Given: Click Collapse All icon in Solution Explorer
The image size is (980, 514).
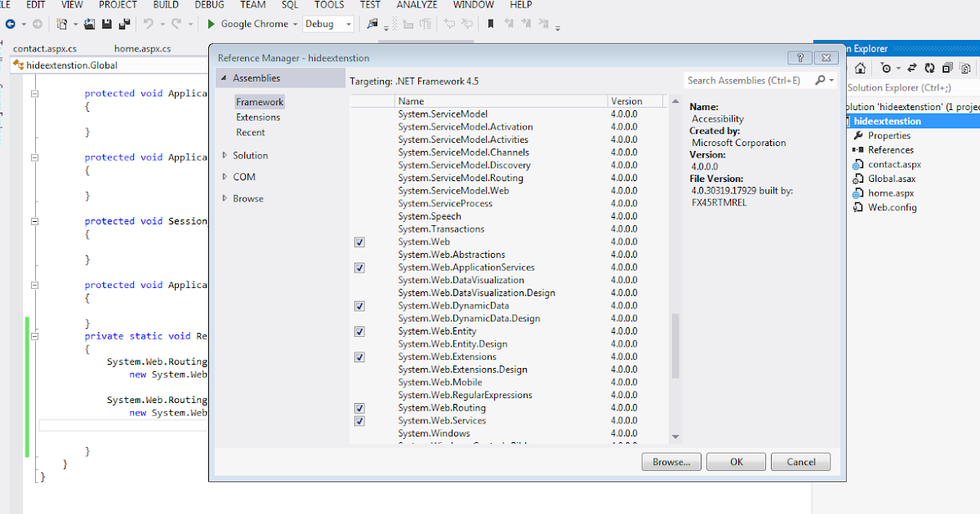Looking at the screenshot, I should [947, 69].
